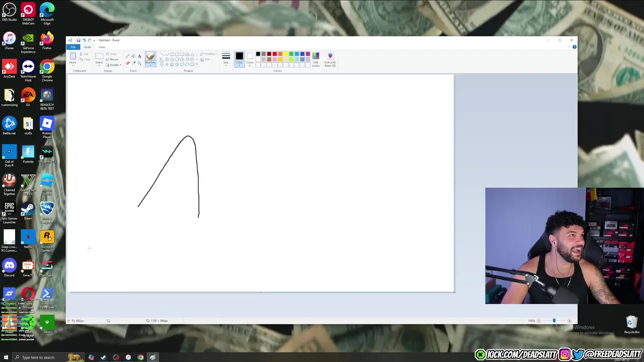The image size is (644, 362).
Task: Select the Pencil tool in Paint
Action: [127, 56]
